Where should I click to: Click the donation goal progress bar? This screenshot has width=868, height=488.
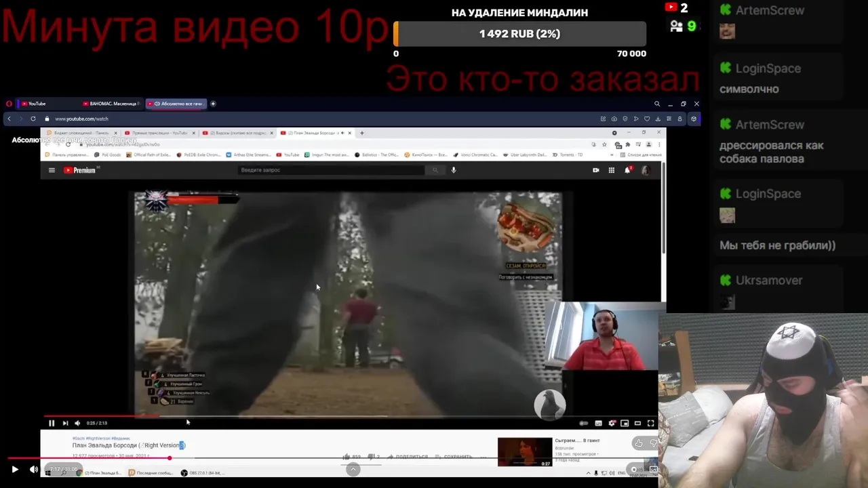click(520, 34)
